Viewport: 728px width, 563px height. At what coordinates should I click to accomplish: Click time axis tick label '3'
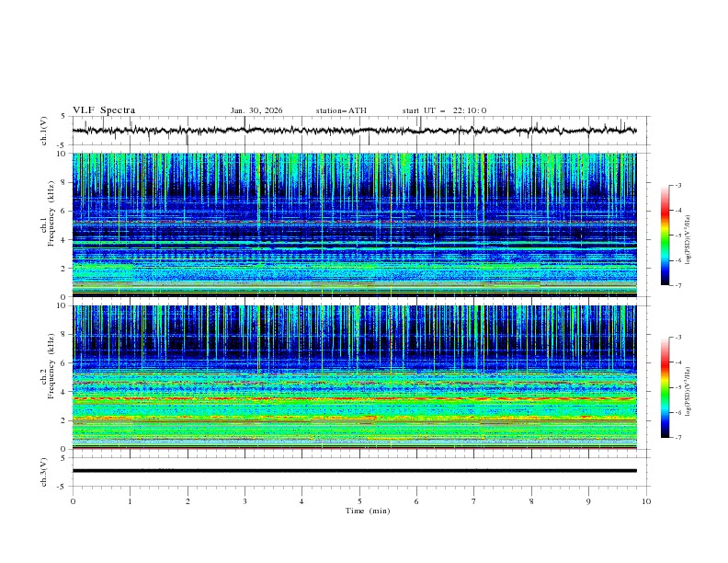point(245,501)
